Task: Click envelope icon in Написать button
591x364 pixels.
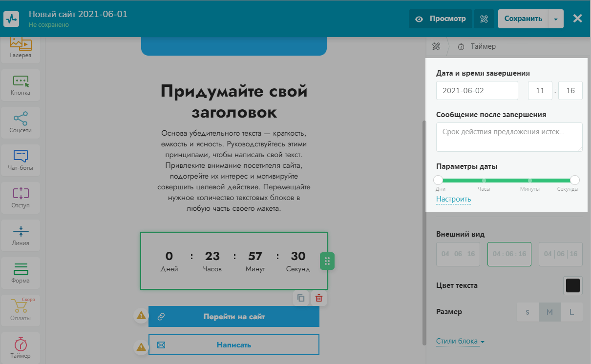Action: (161, 345)
